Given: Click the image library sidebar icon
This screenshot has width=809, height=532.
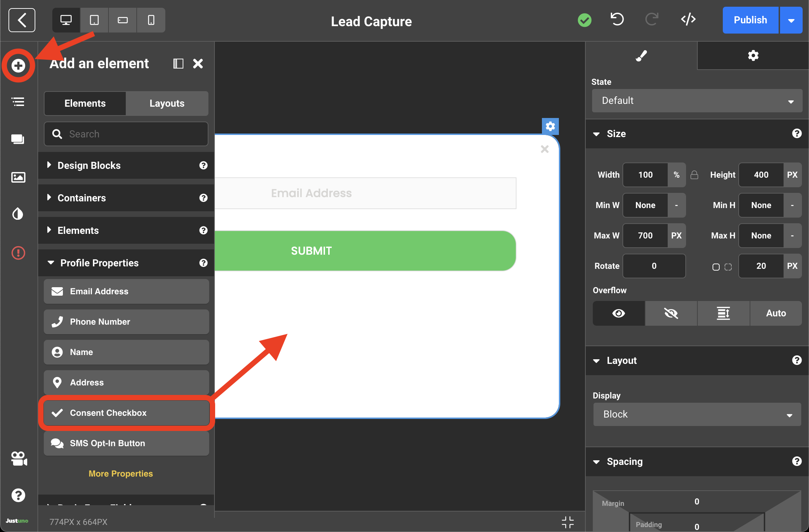Looking at the screenshot, I should tap(18, 177).
